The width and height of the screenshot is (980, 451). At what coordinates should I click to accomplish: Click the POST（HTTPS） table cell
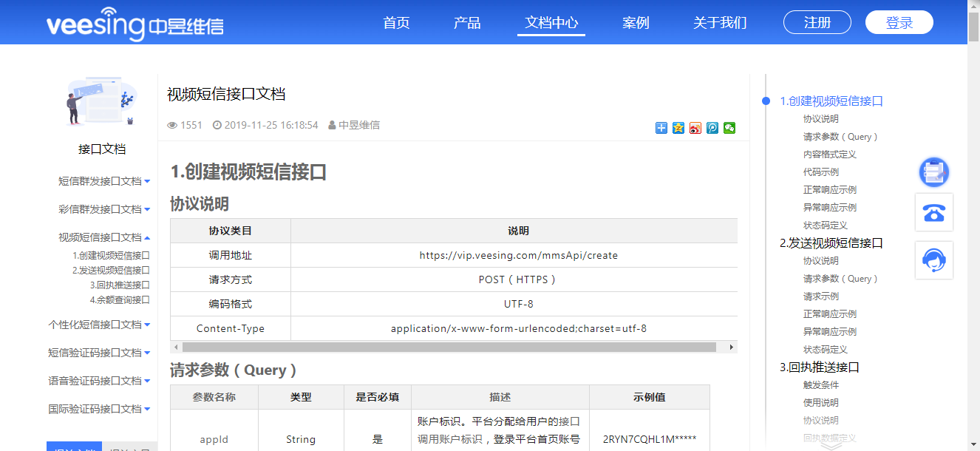(518, 279)
